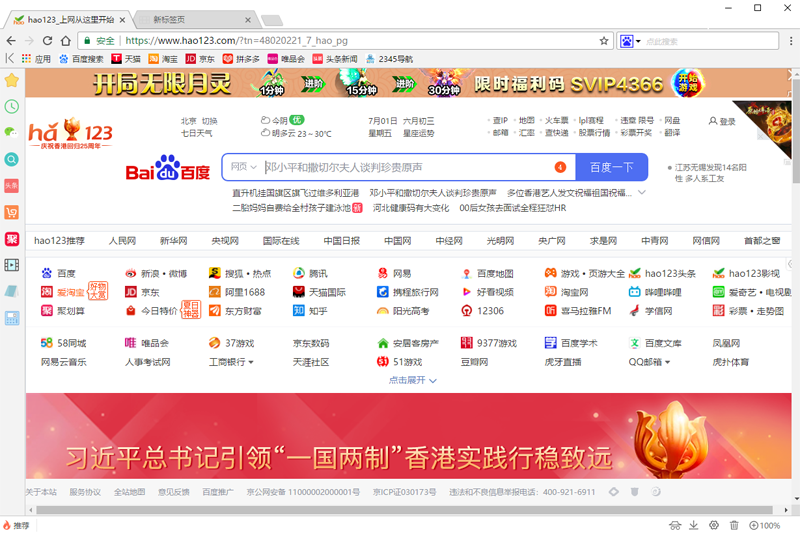
Task: Open 星座运势 link
Action: [x=418, y=133]
